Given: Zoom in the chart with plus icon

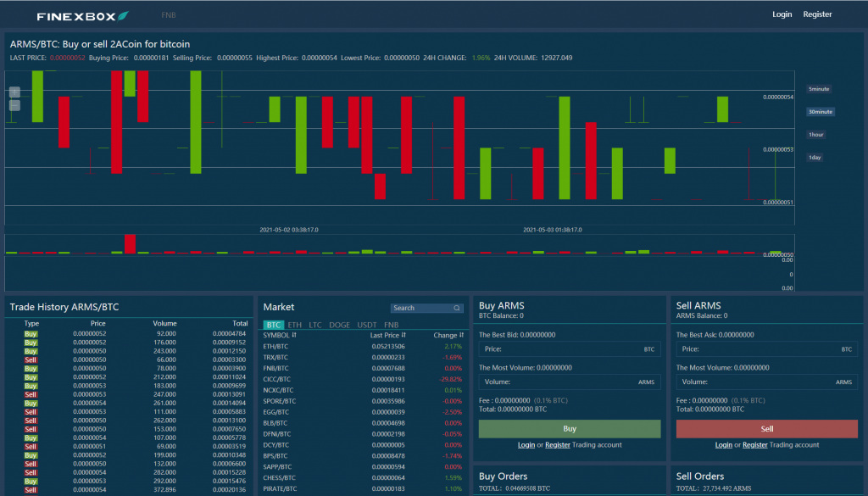Looking at the screenshot, I should tap(15, 92).
